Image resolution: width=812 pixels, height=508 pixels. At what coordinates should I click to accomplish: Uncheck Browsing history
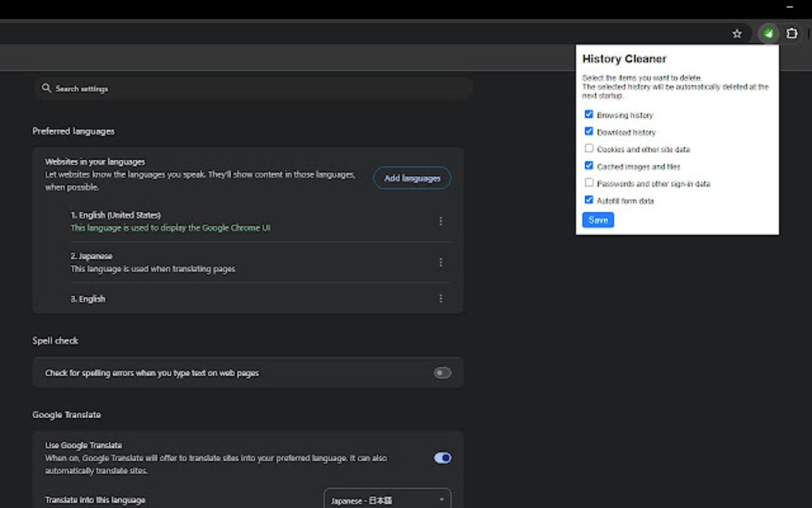pyautogui.click(x=589, y=115)
